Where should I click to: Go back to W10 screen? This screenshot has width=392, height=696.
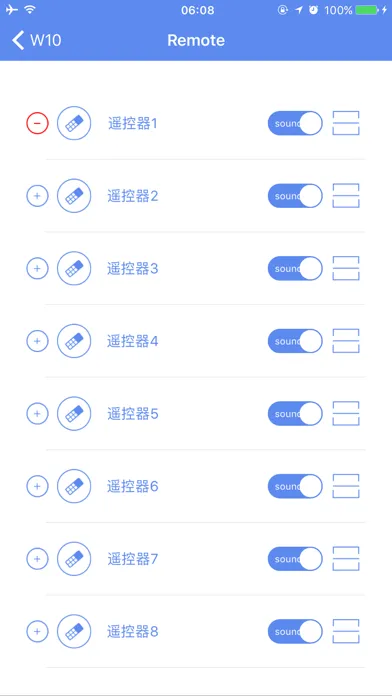[36, 40]
